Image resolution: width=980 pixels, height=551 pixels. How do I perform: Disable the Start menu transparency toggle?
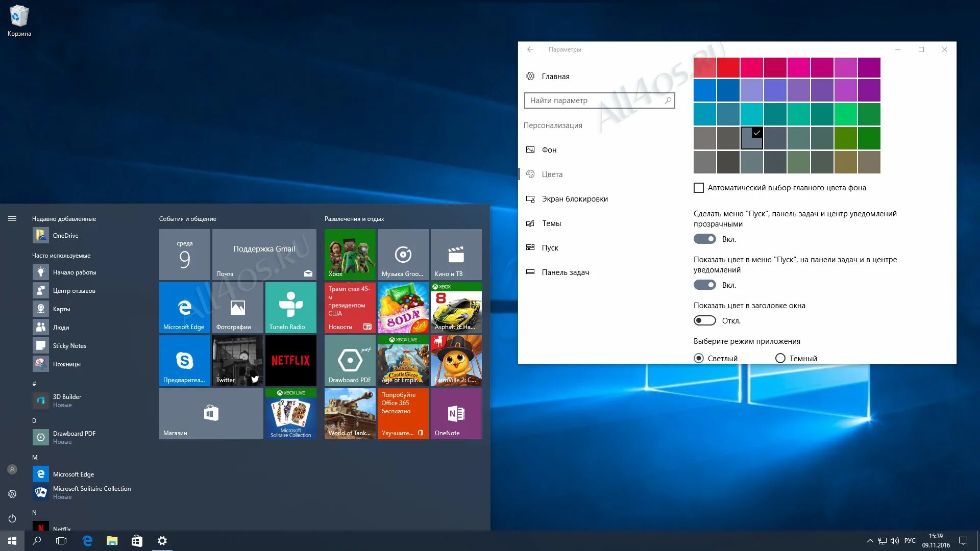705,238
